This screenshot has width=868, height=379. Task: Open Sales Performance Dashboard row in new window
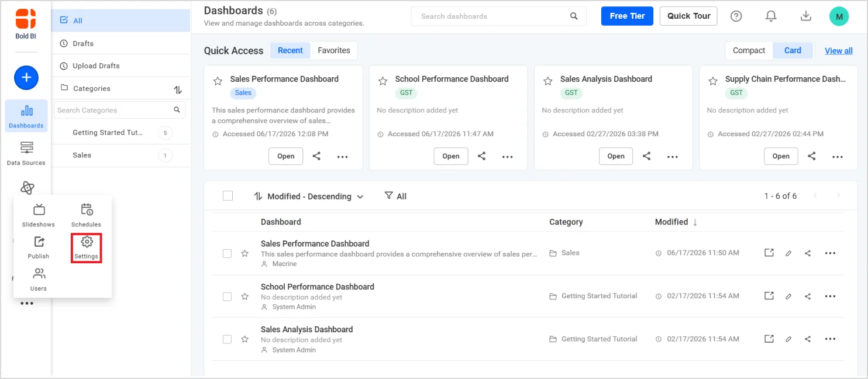[769, 253]
